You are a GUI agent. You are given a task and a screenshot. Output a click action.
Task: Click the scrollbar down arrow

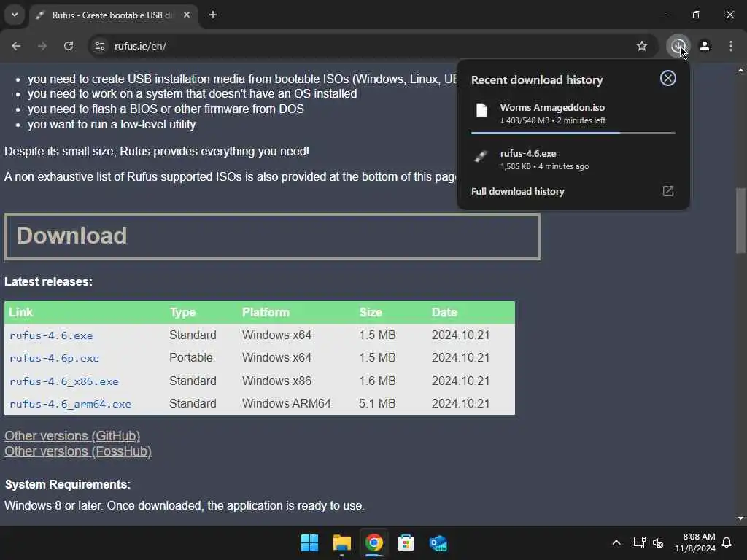741,518
